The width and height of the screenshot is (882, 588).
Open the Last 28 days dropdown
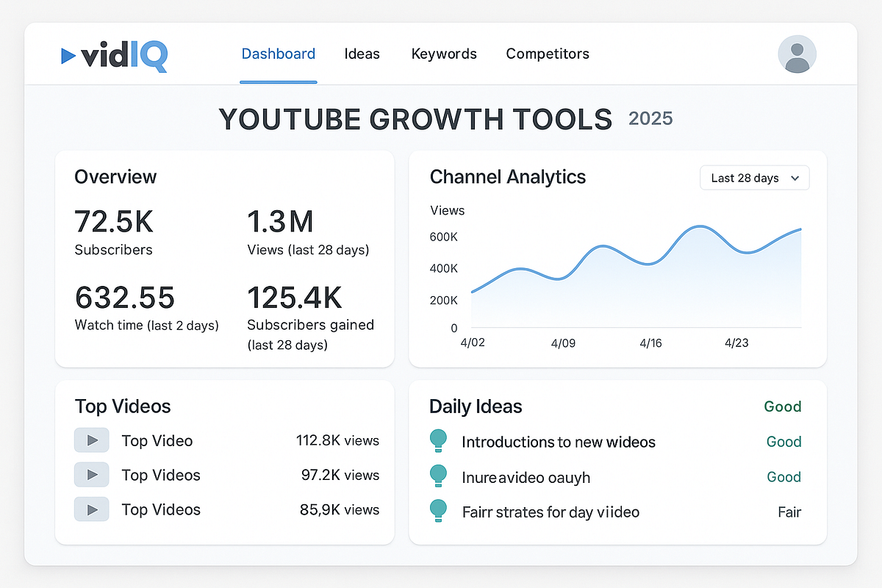(755, 178)
